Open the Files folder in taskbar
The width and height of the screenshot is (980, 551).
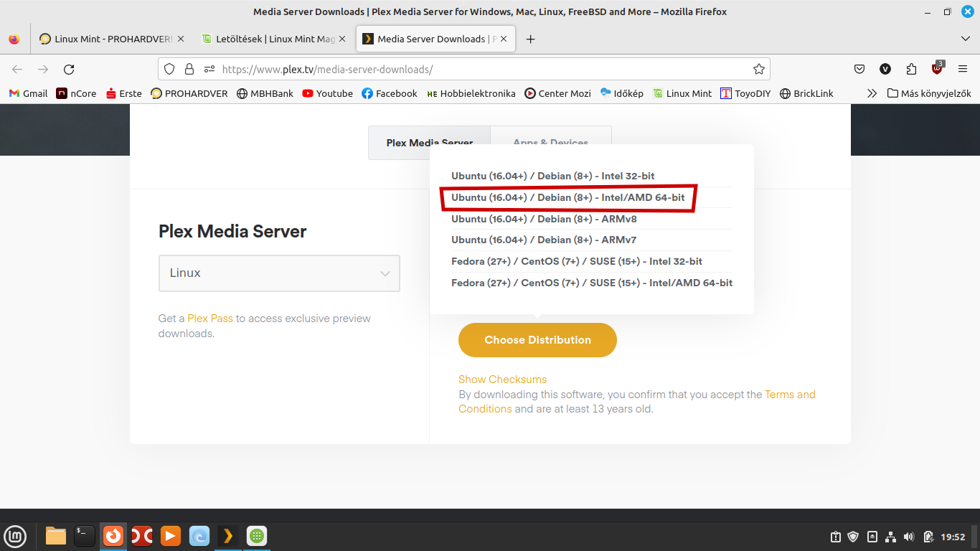click(x=55, y=536)
